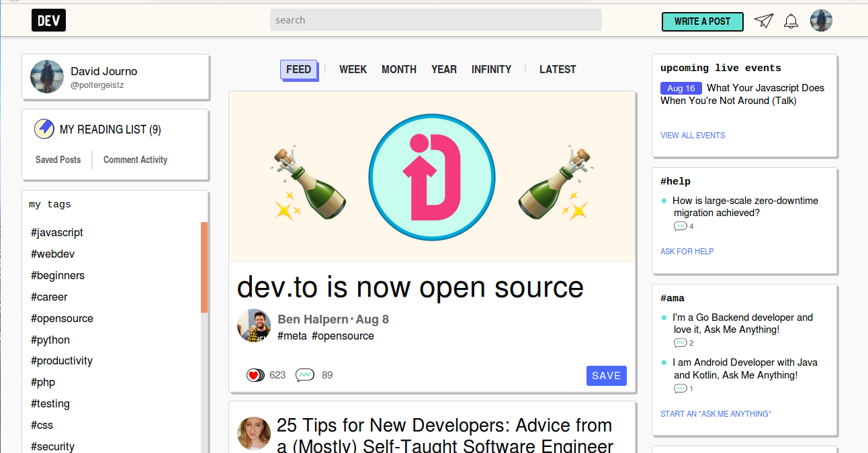Open the #opensource sidebar tag
Image resolution: width=868 pixels, height=453 pixels.
pos(62,318)
